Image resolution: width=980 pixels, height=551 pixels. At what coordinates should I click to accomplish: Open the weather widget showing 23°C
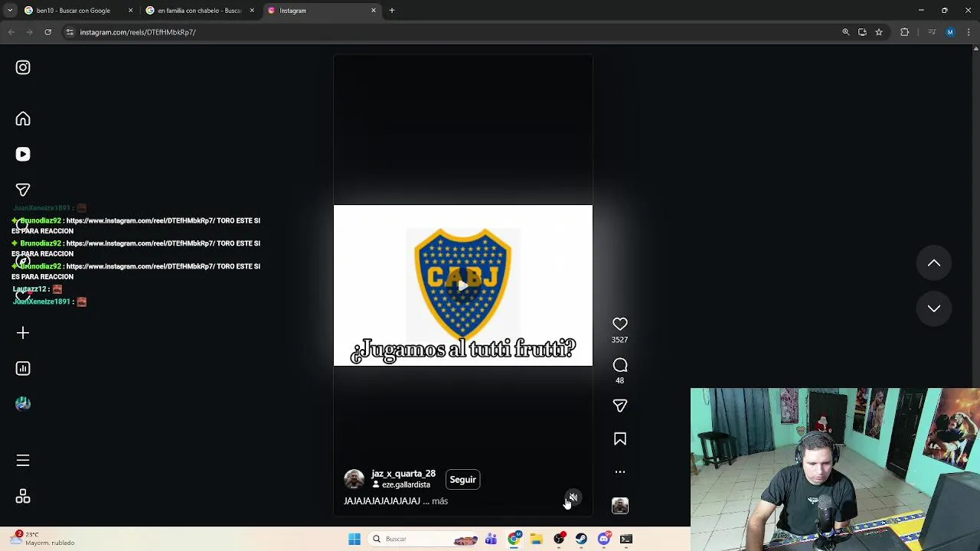point(43,539)
